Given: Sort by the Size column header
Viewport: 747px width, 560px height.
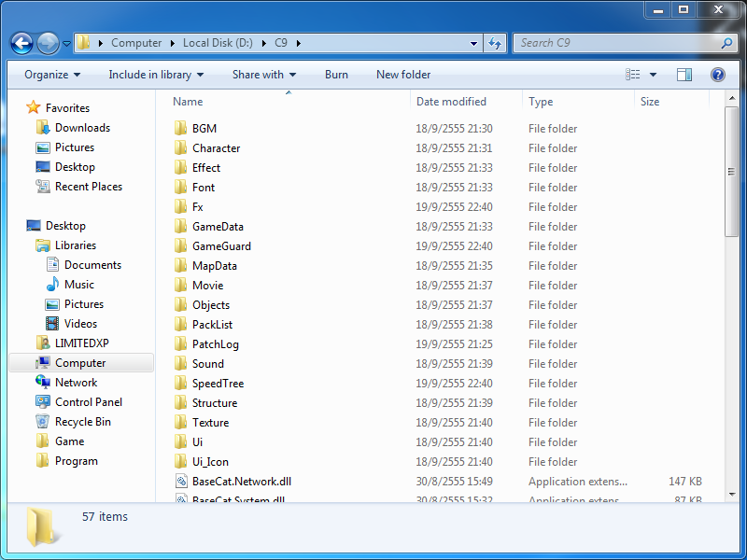Looking at the screenshot, I should click(650, 102).
